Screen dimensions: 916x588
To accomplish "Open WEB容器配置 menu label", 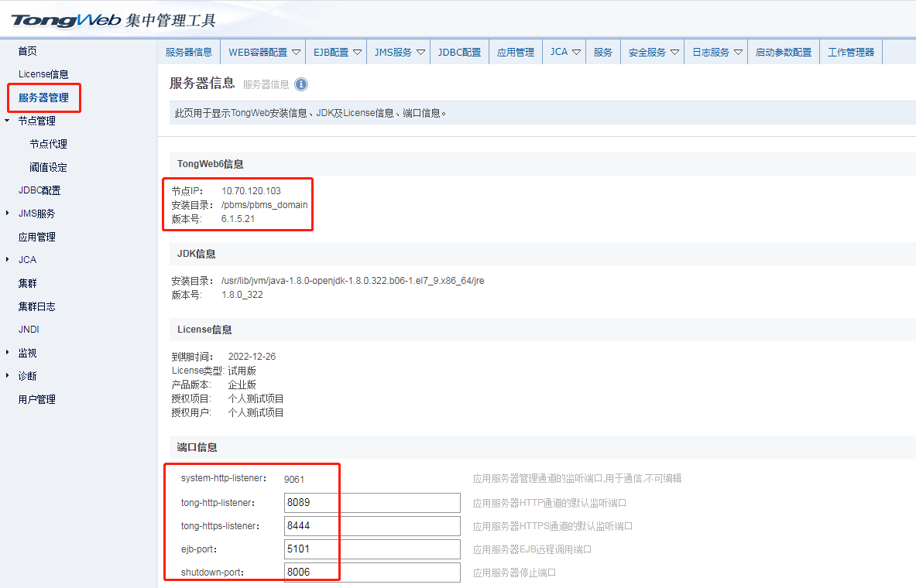I will pos(258,53).
